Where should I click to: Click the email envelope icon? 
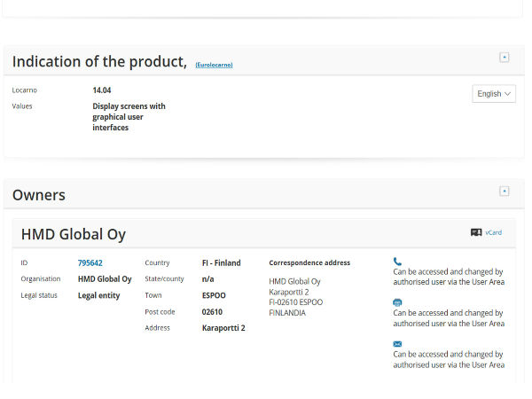pos(397,344)
